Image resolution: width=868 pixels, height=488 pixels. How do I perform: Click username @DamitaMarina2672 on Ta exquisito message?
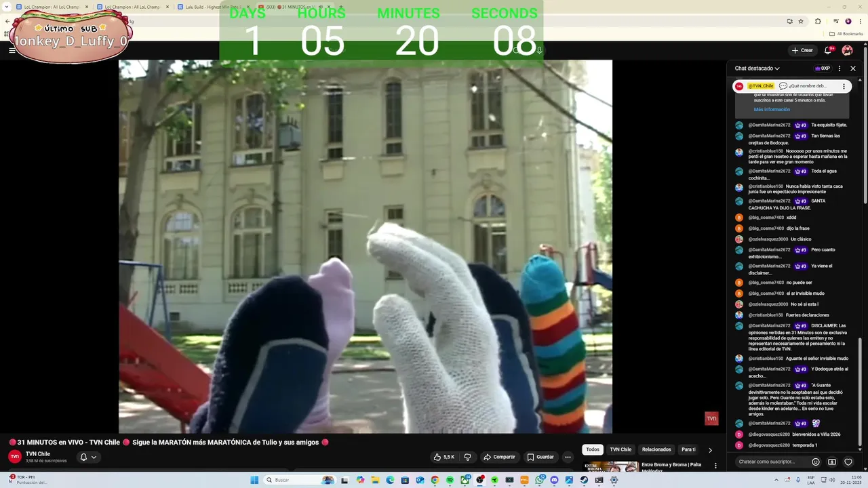[769, 125]
